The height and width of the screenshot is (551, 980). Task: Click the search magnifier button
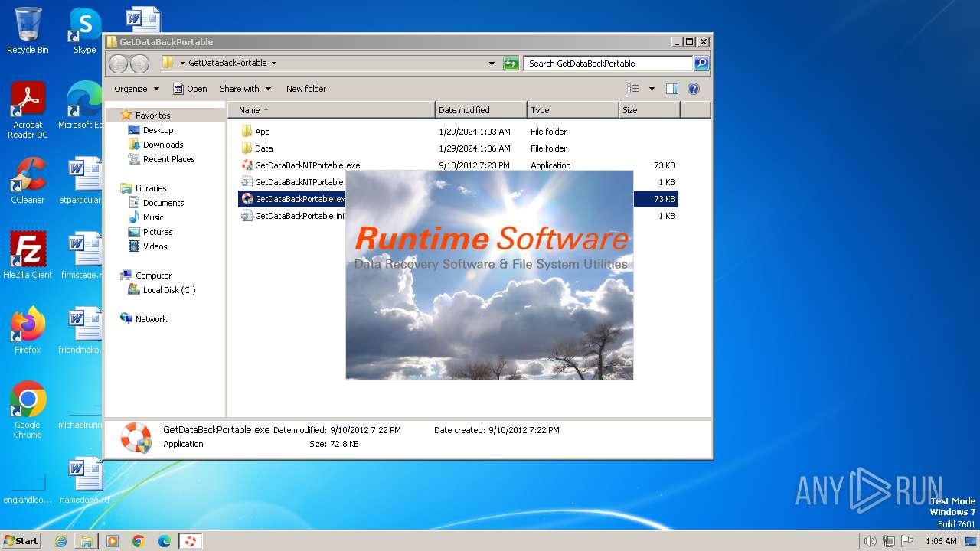point(701,64)
